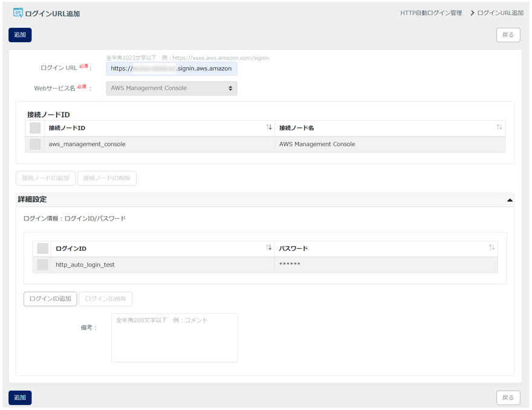Click the top 追加 button
Screen dimensions: 532x410
tap(20, 35)
